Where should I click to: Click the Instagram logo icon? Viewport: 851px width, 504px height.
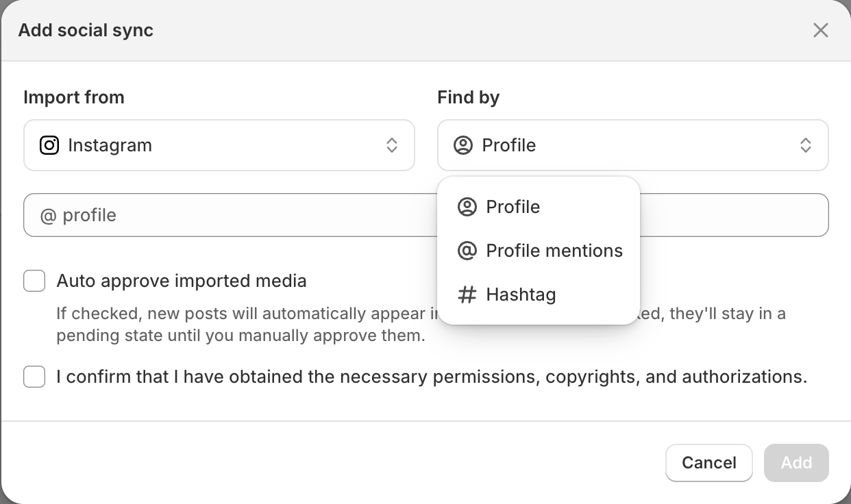(x=49, y=145)
